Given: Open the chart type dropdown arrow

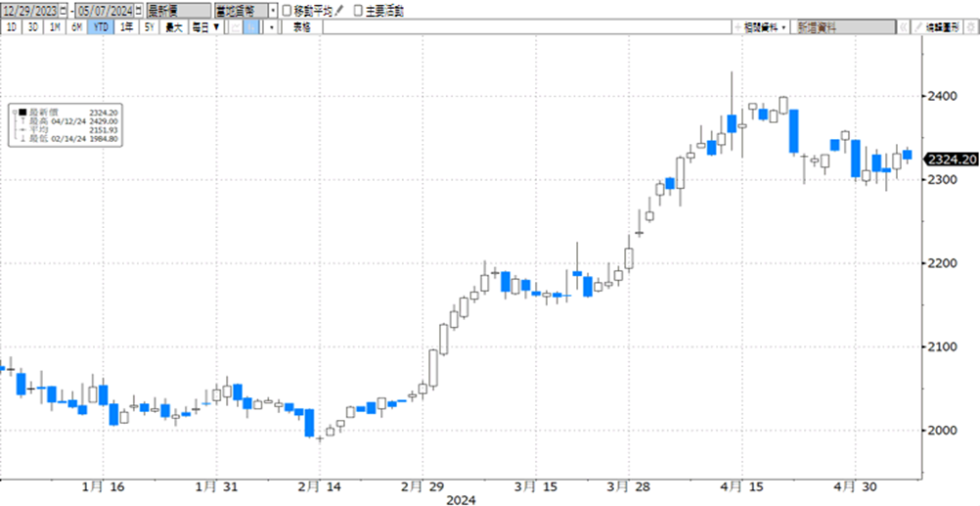Looking at the screenshot, I should click(x=271, y=27).
